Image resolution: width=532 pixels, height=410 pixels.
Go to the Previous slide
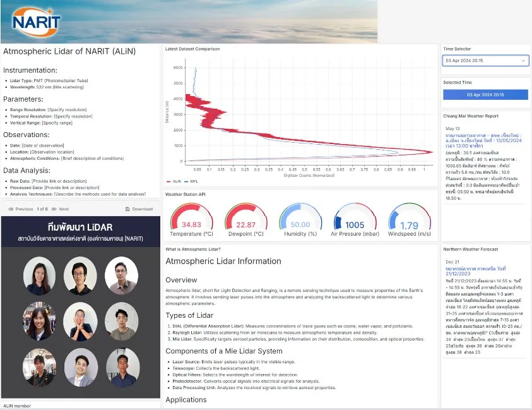point(21,209)
